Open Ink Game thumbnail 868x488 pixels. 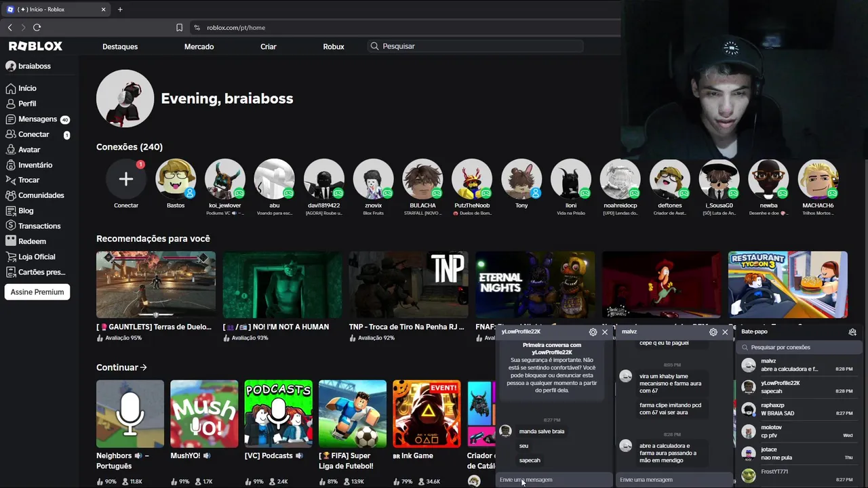427,413
